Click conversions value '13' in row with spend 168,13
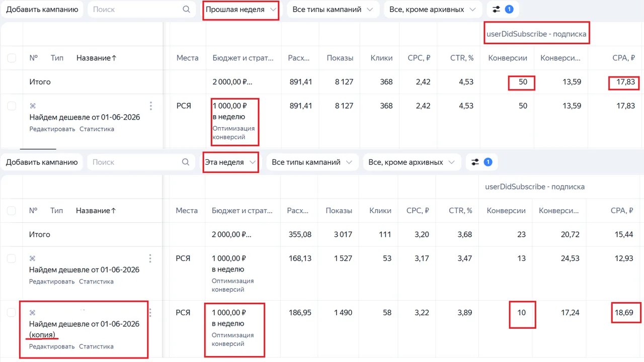644x362 pixels. click(x=521, y=258)
